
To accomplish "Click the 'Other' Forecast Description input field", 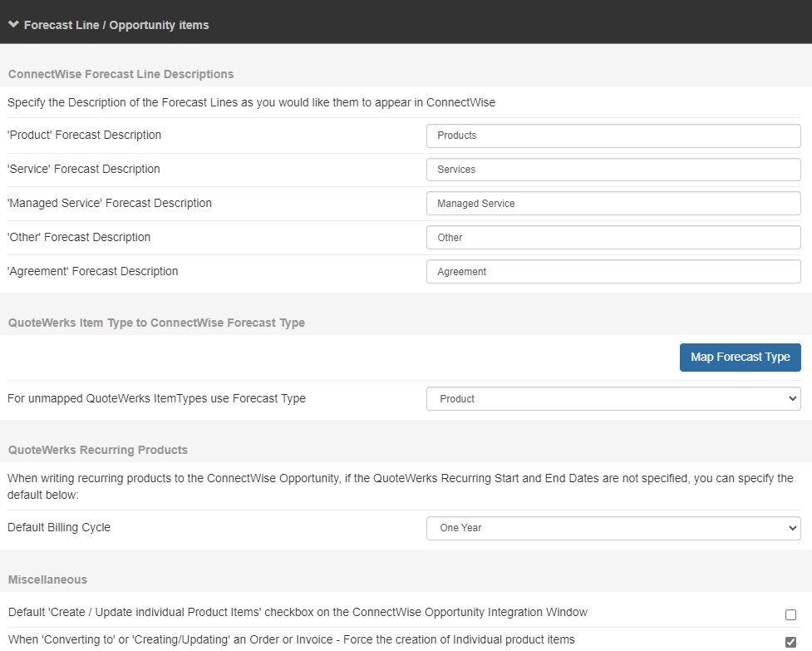I will (613, 238).
